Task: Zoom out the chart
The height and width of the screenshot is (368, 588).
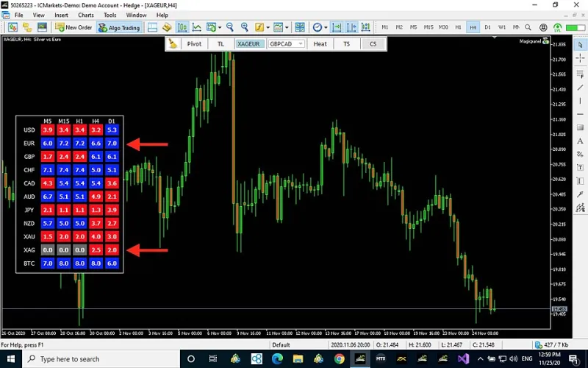Action: [230, 27]
